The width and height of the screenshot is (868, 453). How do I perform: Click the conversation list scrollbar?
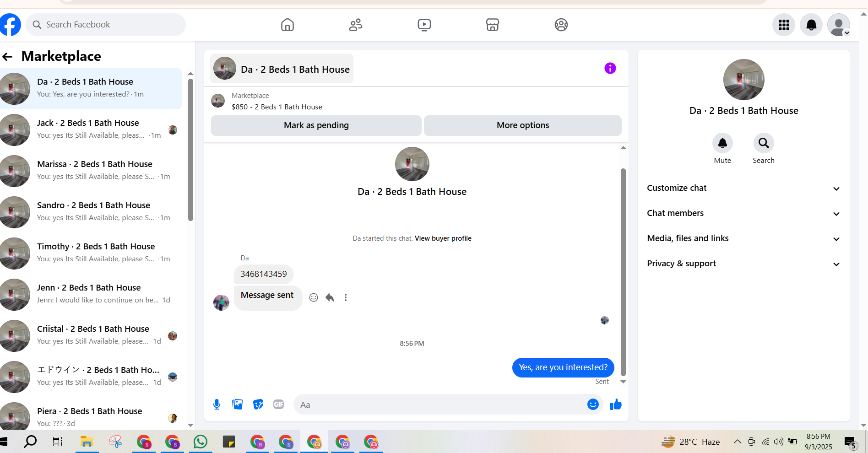pyautogui.click(x=190, y=150)
